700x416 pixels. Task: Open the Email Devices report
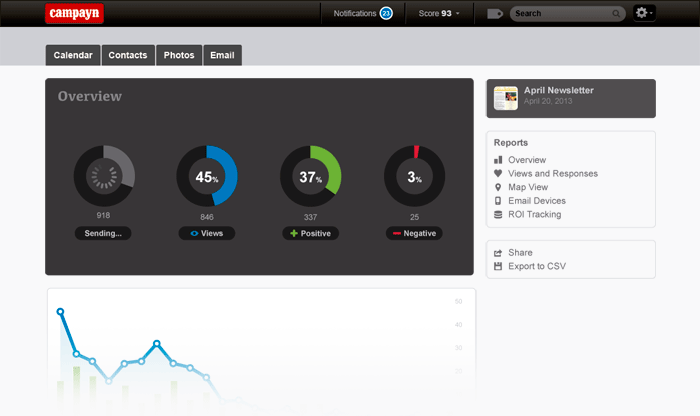tap(537, 201)
